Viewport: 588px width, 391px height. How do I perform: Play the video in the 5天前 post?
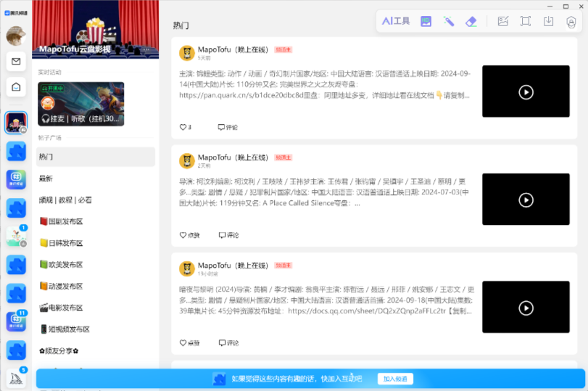(526, 91)
